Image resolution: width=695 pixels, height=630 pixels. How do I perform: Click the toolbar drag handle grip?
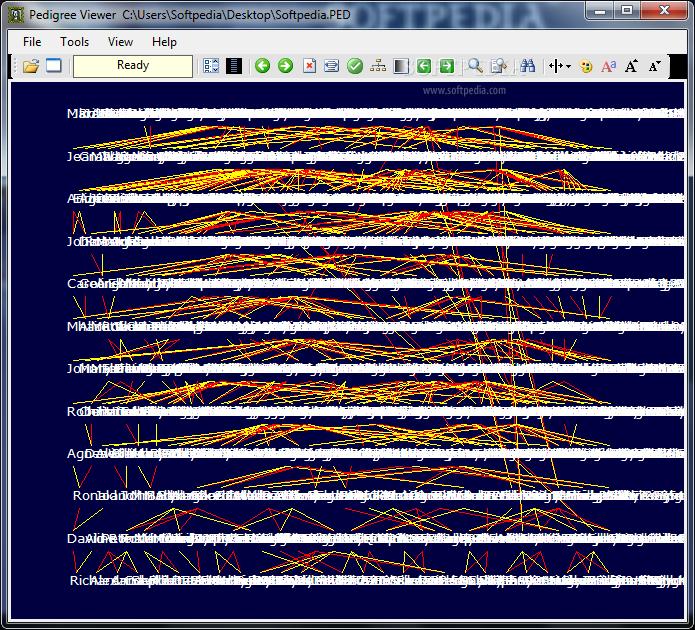(16, 66)
